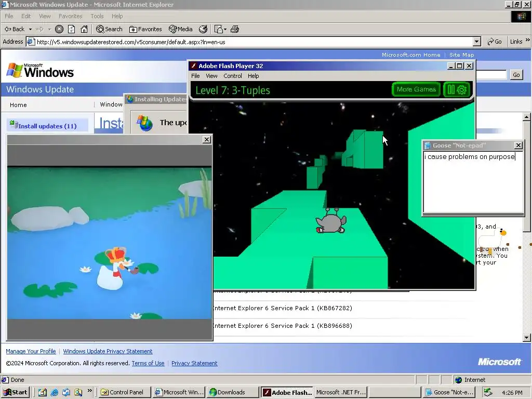The width and height of the screenshot is (532, 399).
Task: Open the Back button history dropdown arrow
Action: pos(30,30)
